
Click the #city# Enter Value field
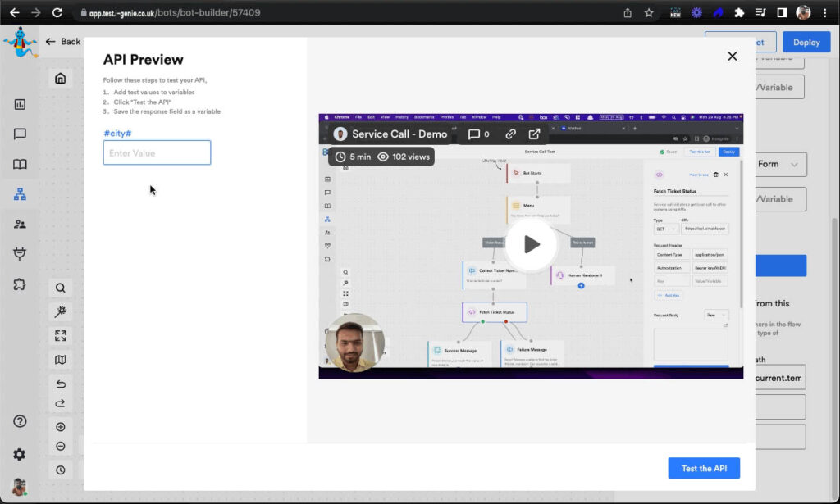pos(157,152)
